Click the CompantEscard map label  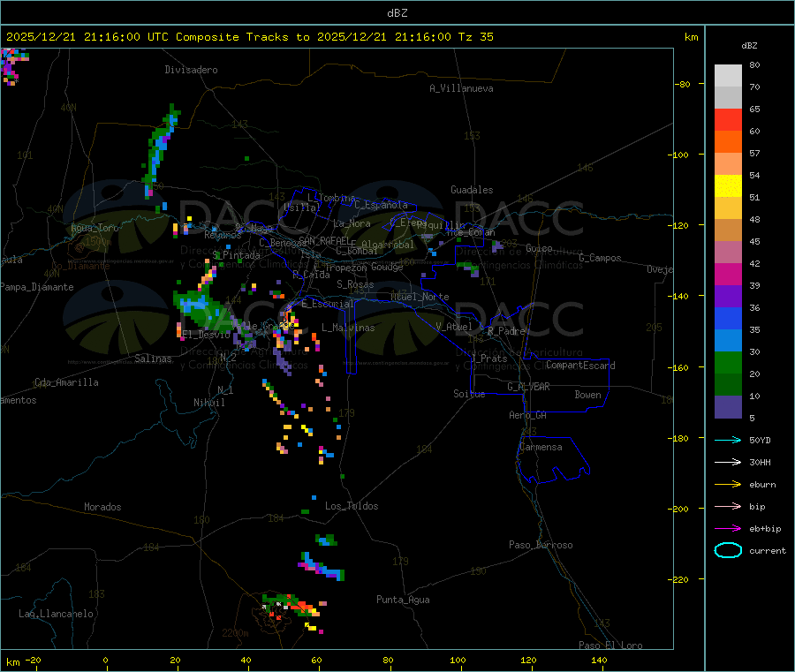(581, 366)
